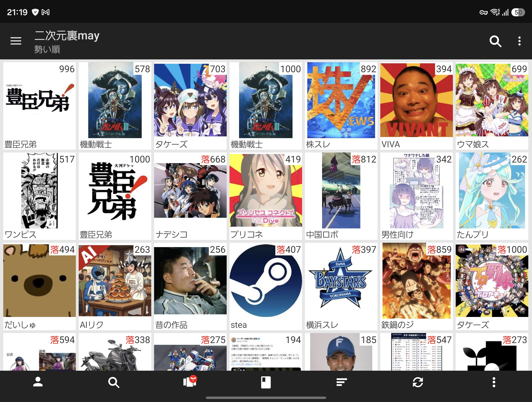
Task: Open the bottom bar more options menu
Action: coord(494,382)
